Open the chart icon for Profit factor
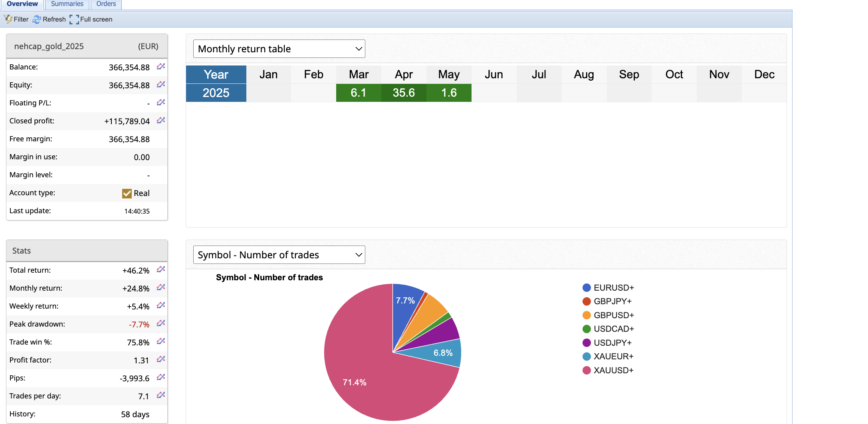Viewport: 868px width, 424px height. (x=161, y=359)
